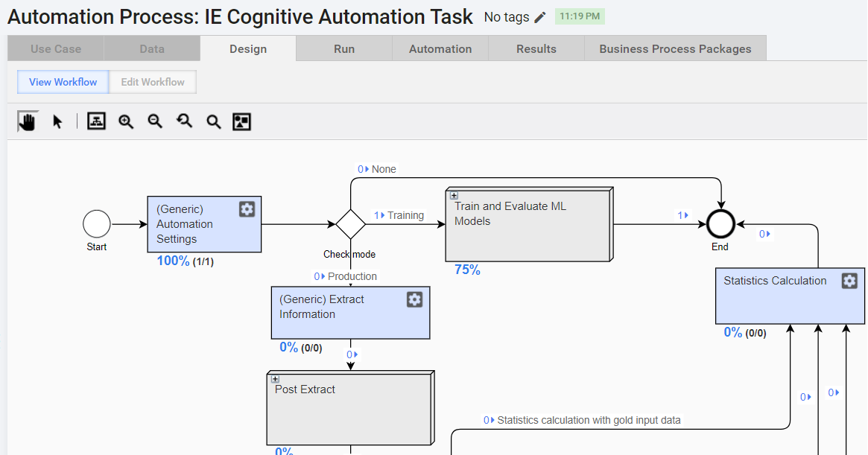Select the (Generic) Automation Settings node

(204, 224)
